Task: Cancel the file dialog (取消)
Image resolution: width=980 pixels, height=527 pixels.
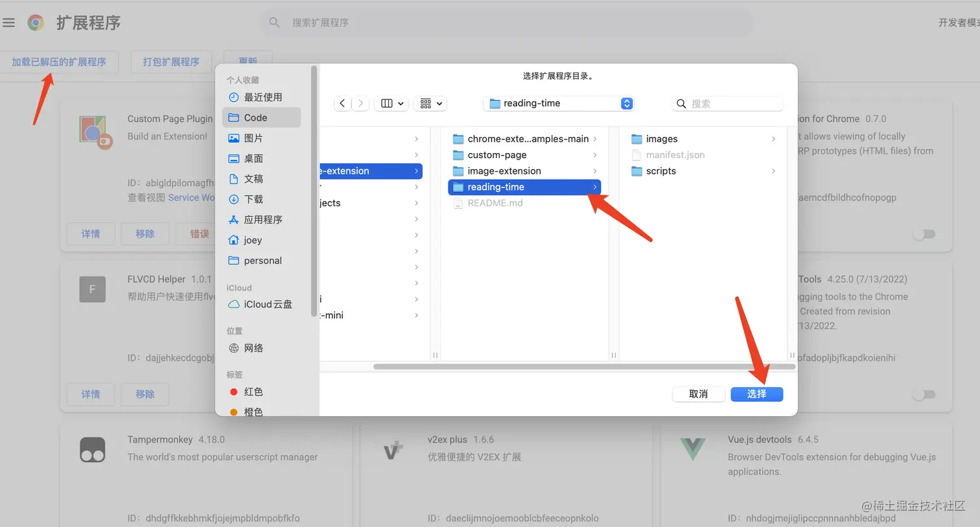Action: pyautogui.click(x=698, y=394)
